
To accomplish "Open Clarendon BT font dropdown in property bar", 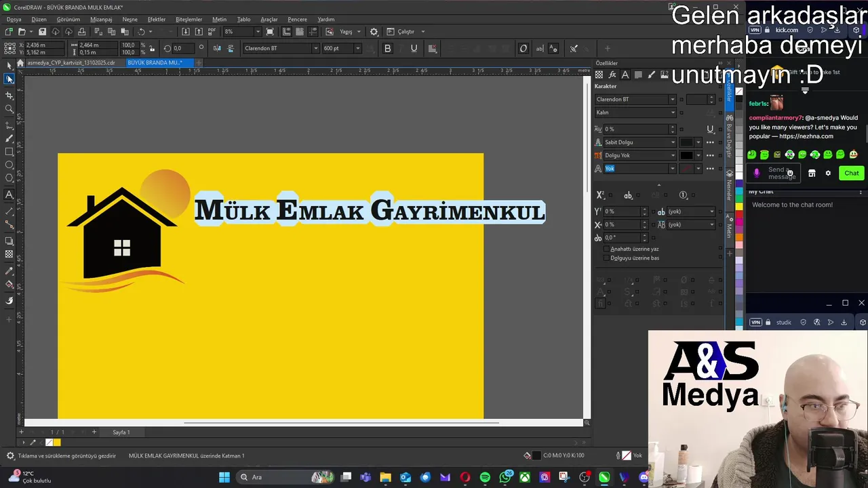I will [x=315, y=48].
